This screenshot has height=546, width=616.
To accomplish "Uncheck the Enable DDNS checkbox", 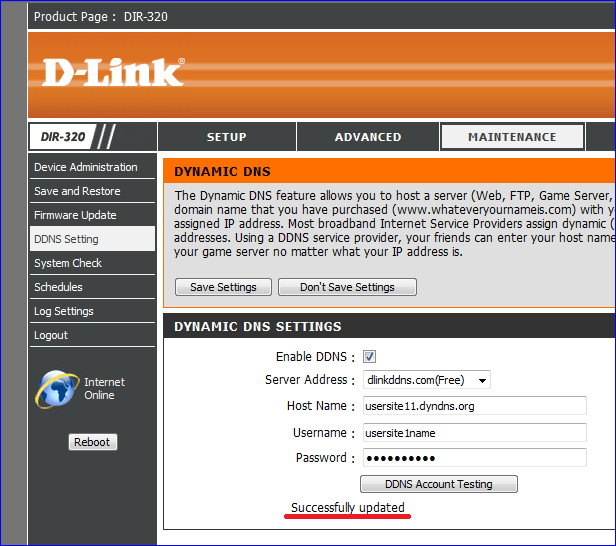I will (x=369, y=357).
